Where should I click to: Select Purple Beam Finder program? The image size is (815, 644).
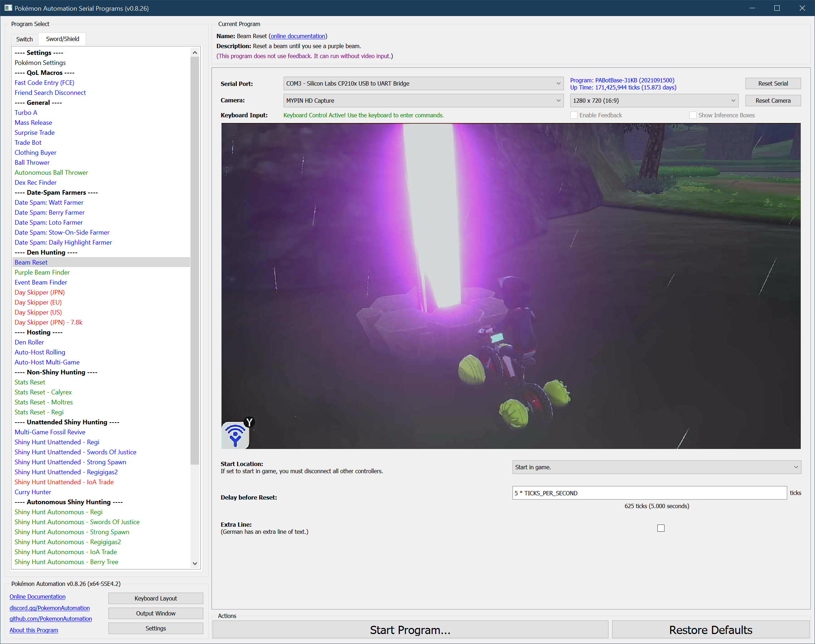42,272
